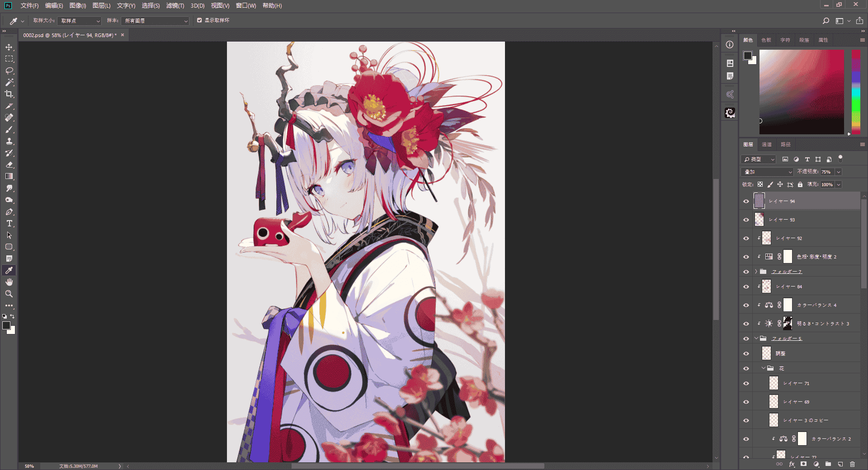
Task: Select the Path Selection tool
Action: 9,235
